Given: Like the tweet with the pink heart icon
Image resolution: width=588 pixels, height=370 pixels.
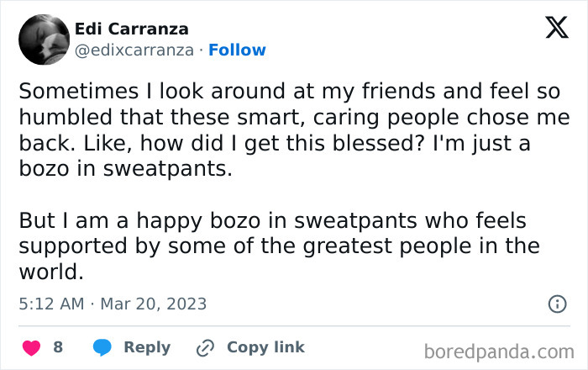Looking at the screenshot, I should pos(32,347).
